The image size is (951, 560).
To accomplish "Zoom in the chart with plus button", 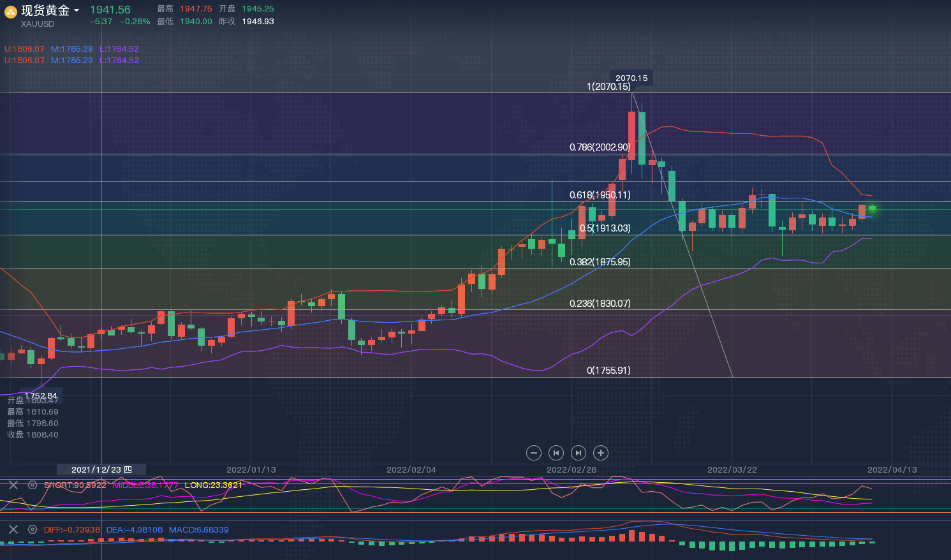I will 601,453.
